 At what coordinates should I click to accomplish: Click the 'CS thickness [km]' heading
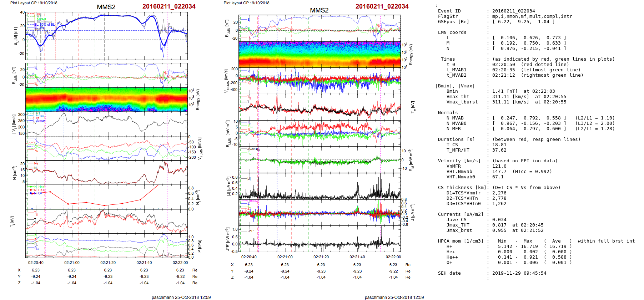tap(462, 188)
